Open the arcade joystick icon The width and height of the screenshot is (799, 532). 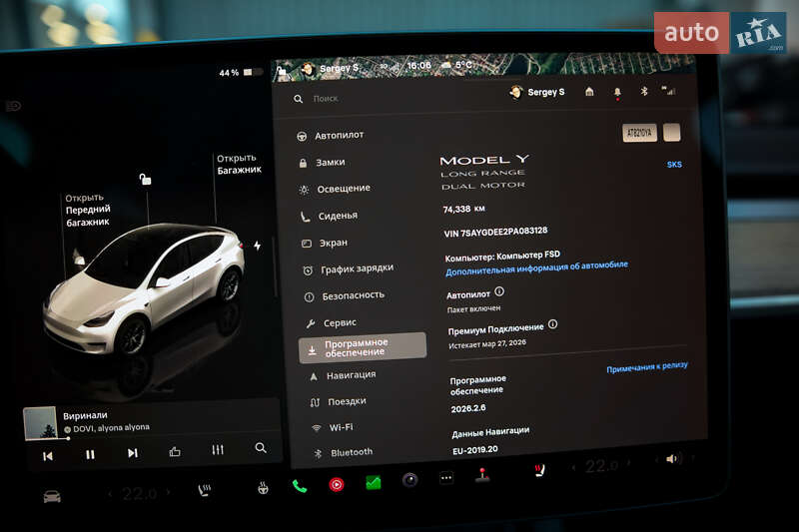[482, 475]
